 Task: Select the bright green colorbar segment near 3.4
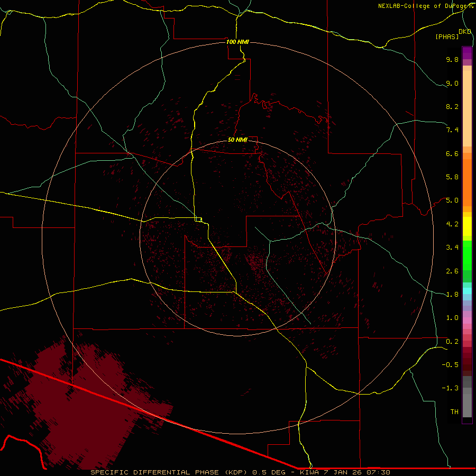[467, 255]
